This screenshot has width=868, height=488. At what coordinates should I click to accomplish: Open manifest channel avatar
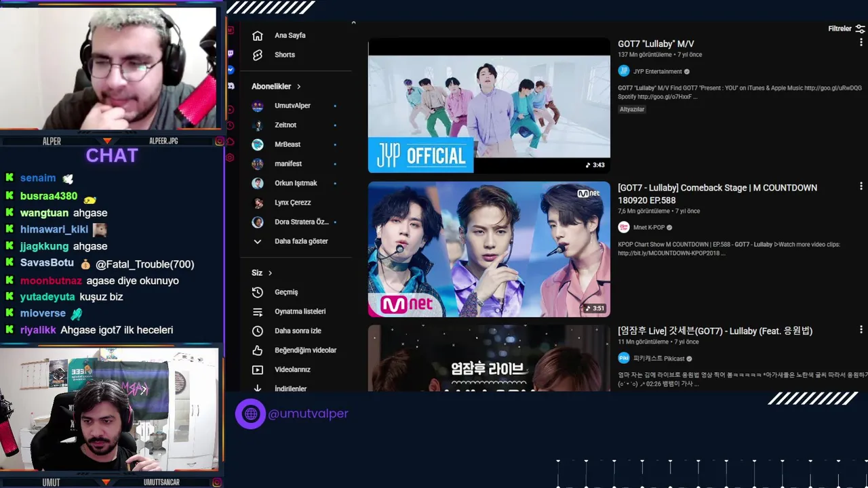click(x=257, y=163)
